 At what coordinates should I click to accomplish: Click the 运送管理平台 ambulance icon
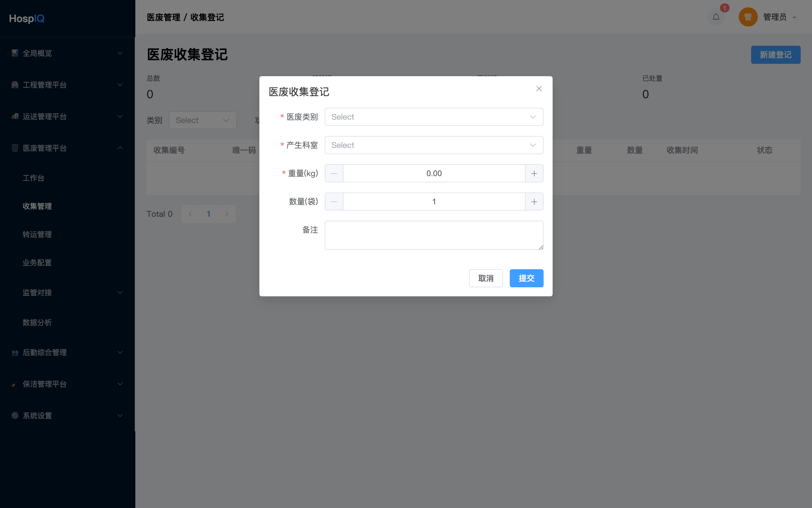coord(15,116)
